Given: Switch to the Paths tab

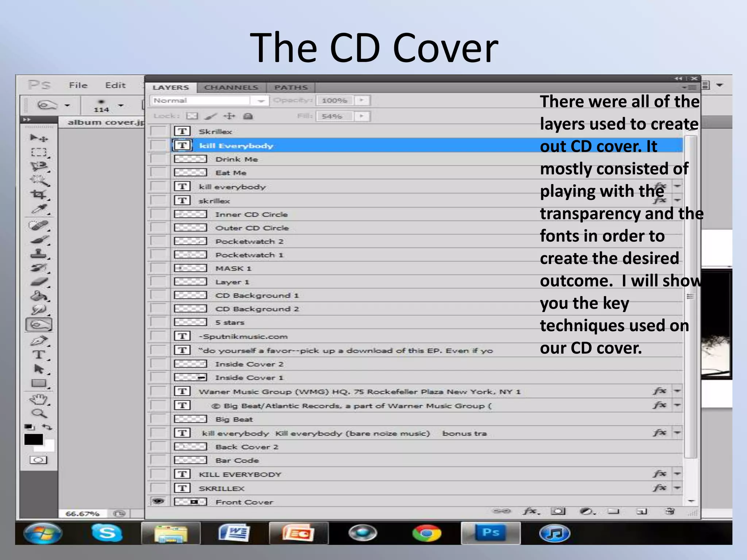Looking at the screenshot, I should pos(291,87).
